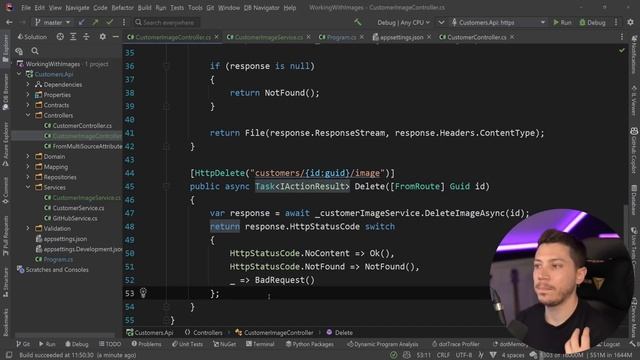Image resolution: width=640 pixels, height=360 pixels.
Task: Click the light bulb quick-fix icon on line 53
Action: tap(143, 293)
